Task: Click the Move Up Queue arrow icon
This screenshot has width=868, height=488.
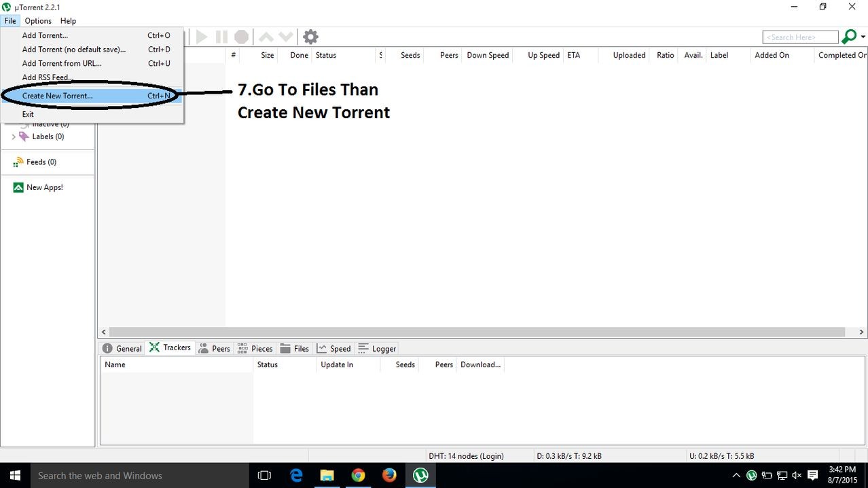Action: (266, 37)
